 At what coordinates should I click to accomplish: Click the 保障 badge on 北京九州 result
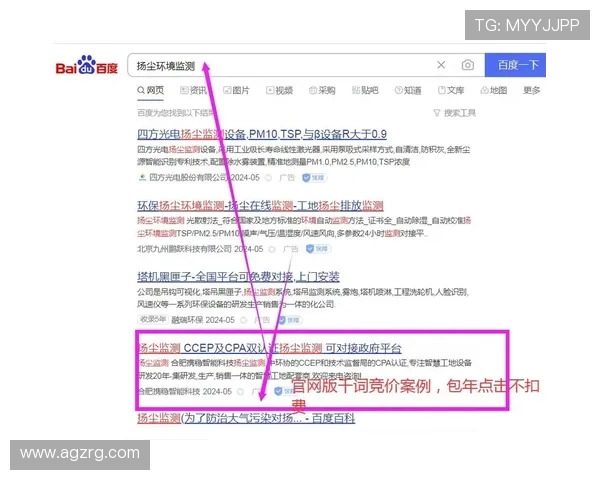click(318, 249)
